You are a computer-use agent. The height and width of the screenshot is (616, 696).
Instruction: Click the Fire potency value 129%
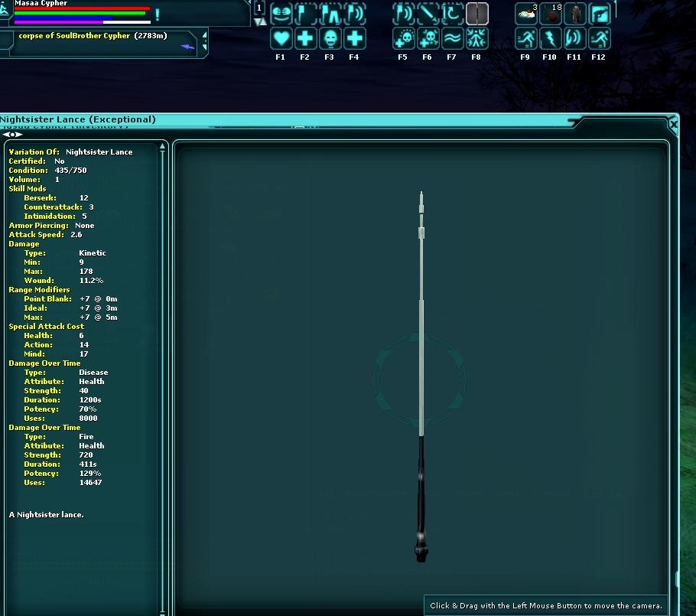[x=89, y=473]
